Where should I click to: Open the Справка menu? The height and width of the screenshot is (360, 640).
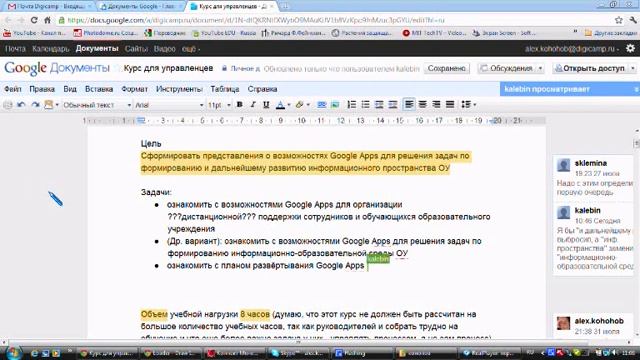pos(262,89)
